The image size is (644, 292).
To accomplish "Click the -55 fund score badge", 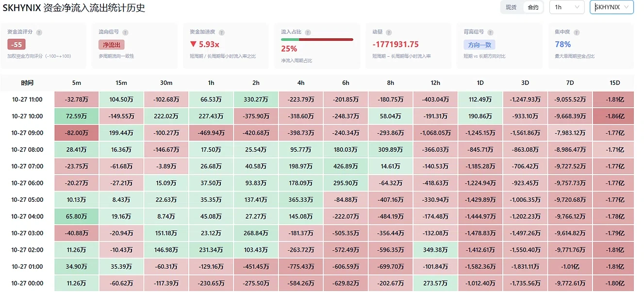I will (17, 45).
